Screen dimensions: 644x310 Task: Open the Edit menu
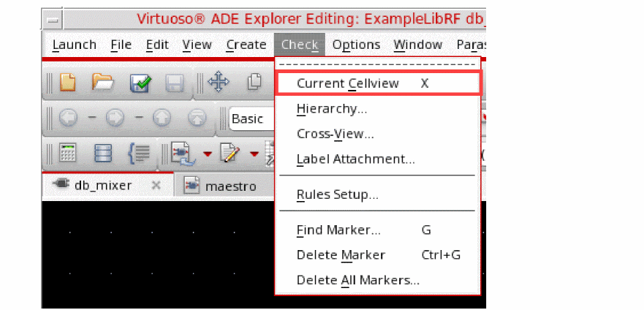(158, 45)
